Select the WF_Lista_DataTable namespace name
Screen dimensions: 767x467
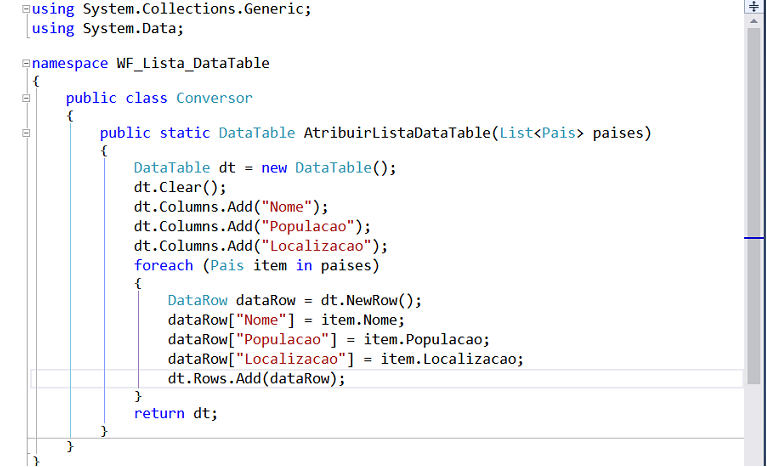[x=193, y=64]
